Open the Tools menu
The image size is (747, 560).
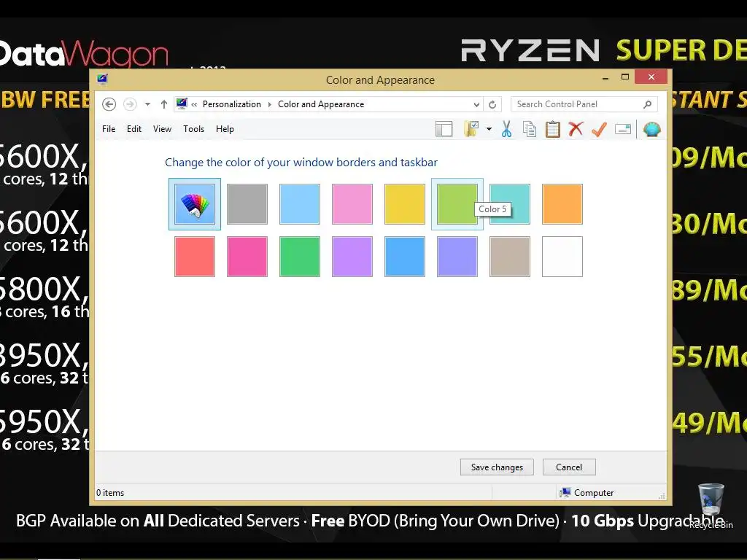pyautogui.click(x=193, y=129)
